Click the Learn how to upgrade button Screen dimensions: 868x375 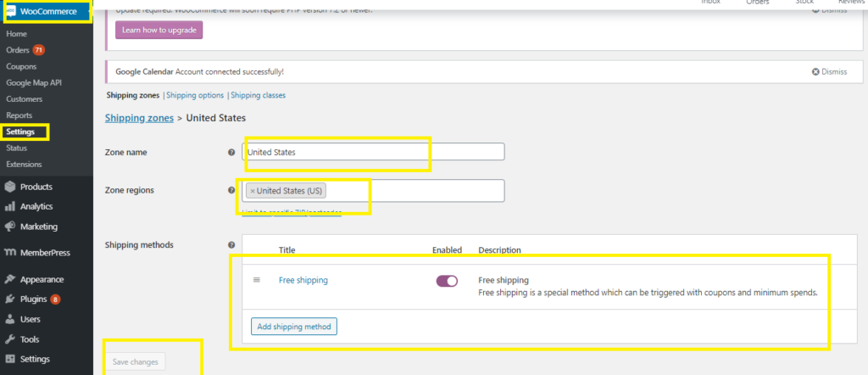point(159,30)
